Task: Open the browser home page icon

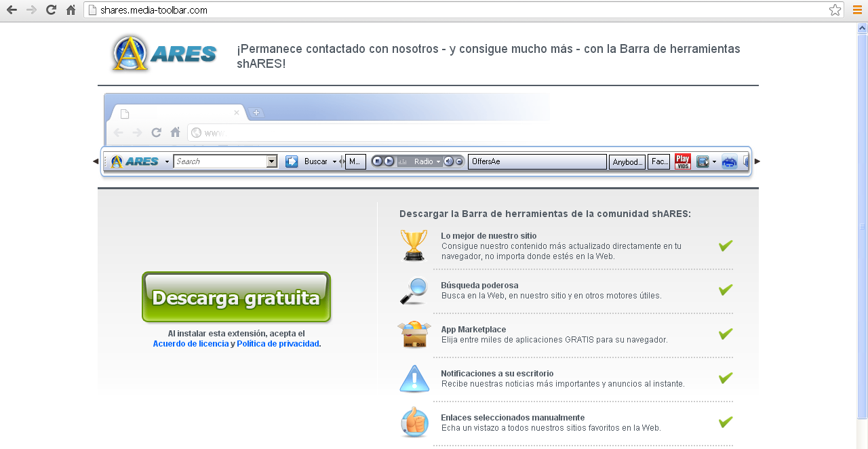Action: pyautogui.click(x=71, y=10)
